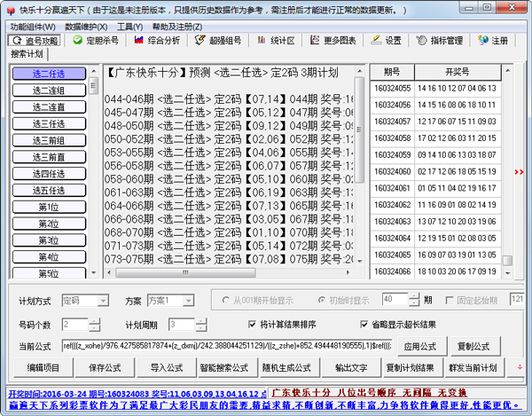Select the 选三任选 play type
Screen dimensions: 532x416
pyautogui.click(x=49, y=123)
